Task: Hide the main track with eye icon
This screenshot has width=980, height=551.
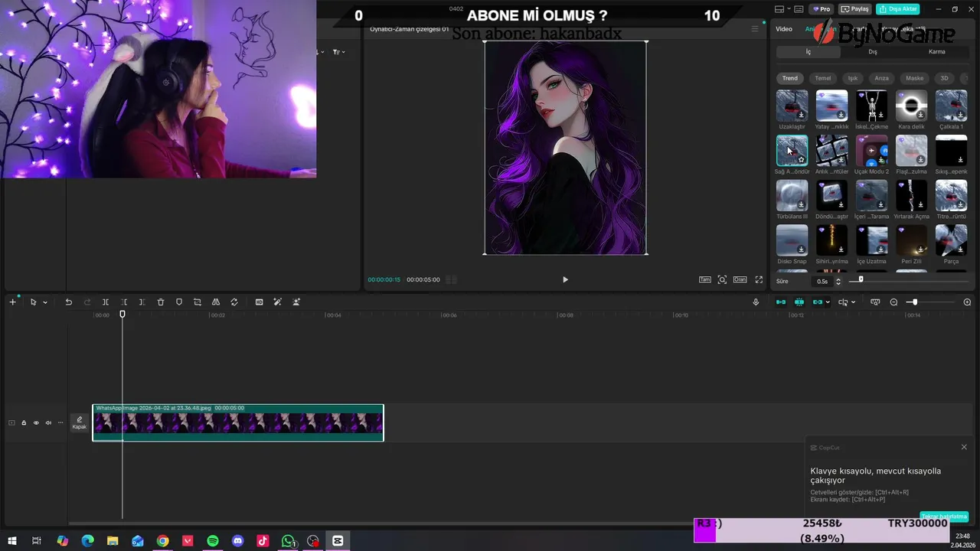Action: tap(36, 422)
